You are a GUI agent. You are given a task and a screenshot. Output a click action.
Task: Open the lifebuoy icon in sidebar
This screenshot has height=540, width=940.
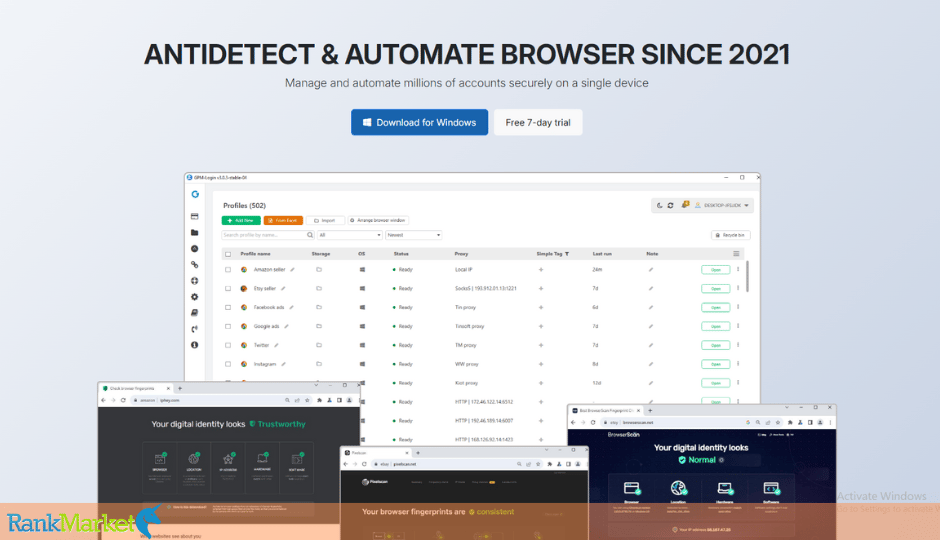pos(195,280)
